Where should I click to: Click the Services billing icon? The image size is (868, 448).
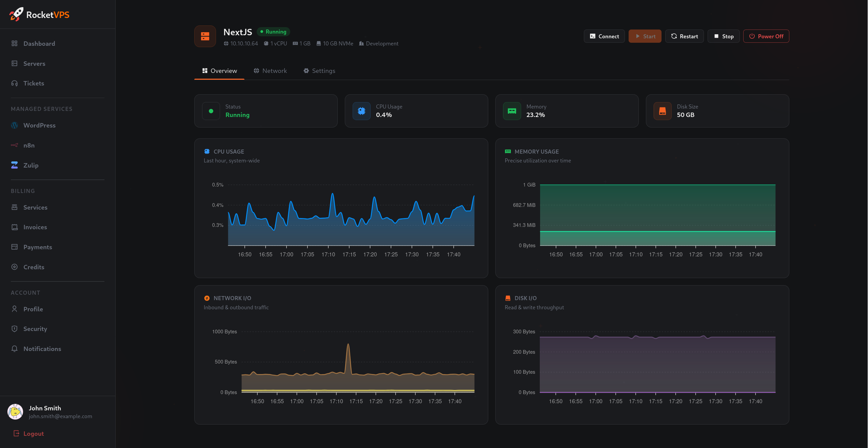click(x=14, y=207)
